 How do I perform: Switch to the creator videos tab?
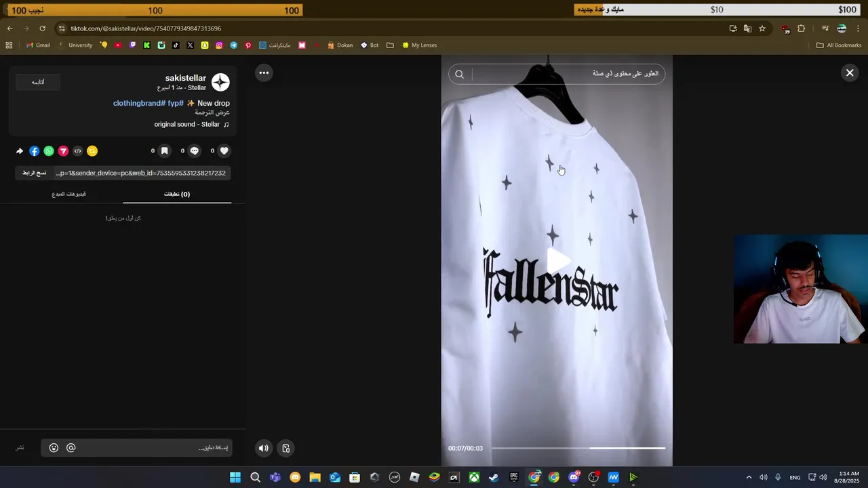click(68, 195)
